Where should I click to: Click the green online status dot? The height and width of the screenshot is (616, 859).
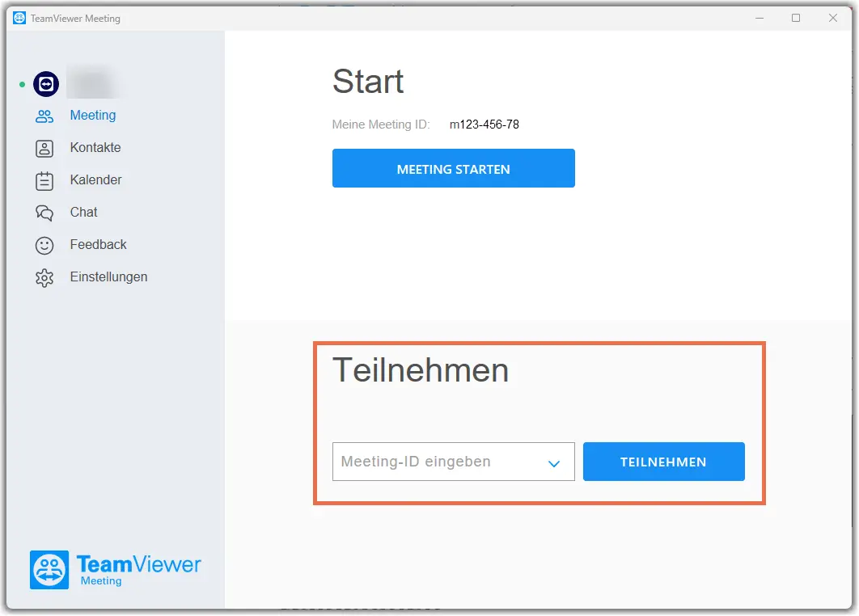pos(22,84)
